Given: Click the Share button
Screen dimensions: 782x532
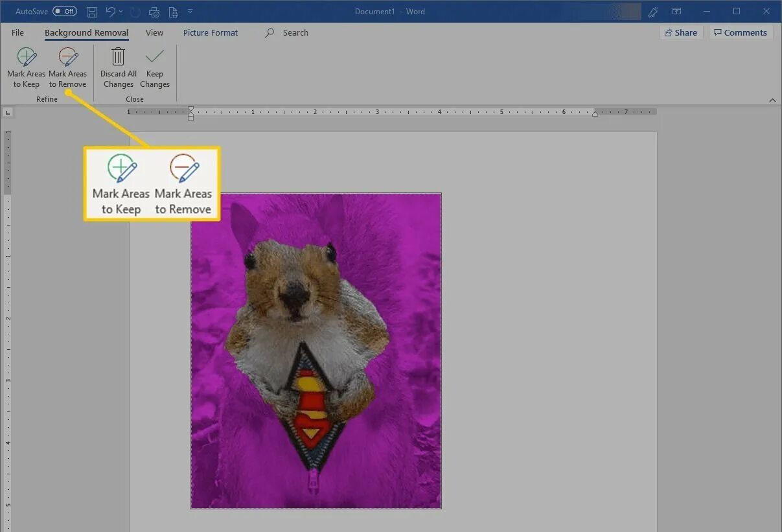Looking at the screenshot, I should tap(681, 32).
